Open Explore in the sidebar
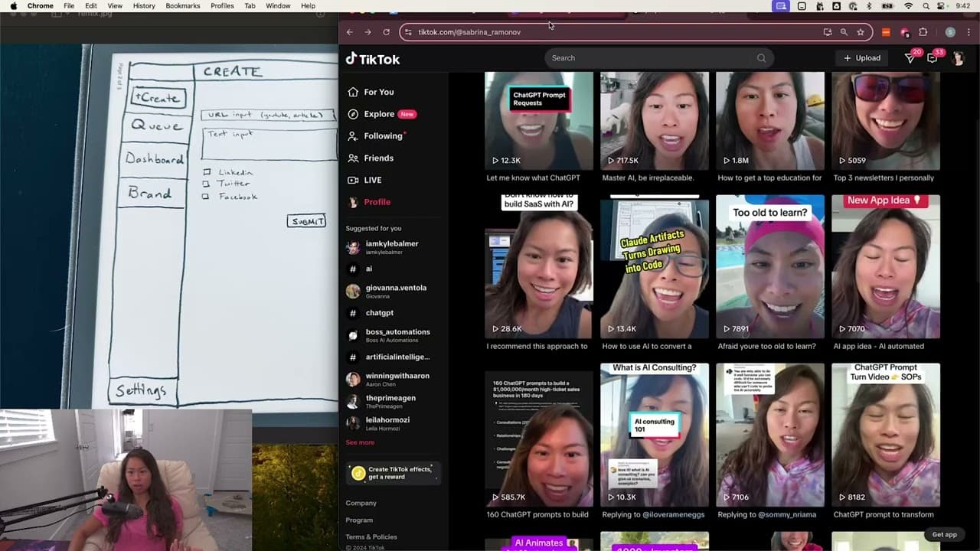This screenshot has width=980, height=551. click(x=381, y=114)
